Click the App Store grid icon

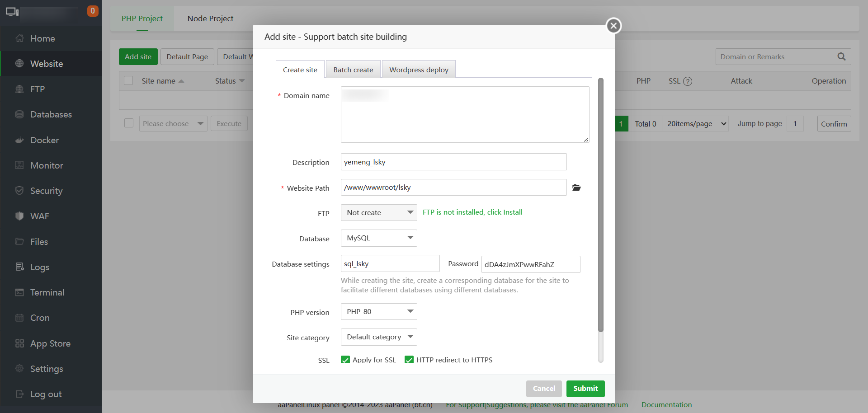pyautogui.click(x=19, y=343)
